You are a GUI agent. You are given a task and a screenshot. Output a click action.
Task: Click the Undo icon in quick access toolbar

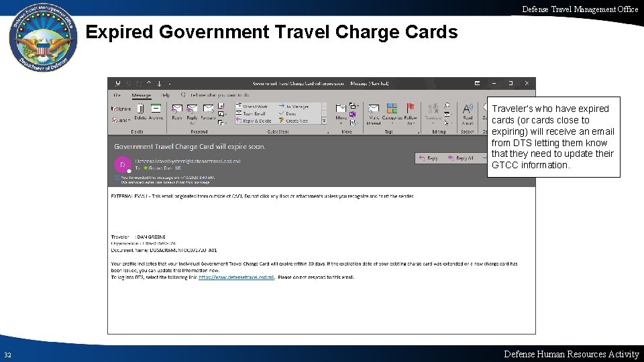128,83
